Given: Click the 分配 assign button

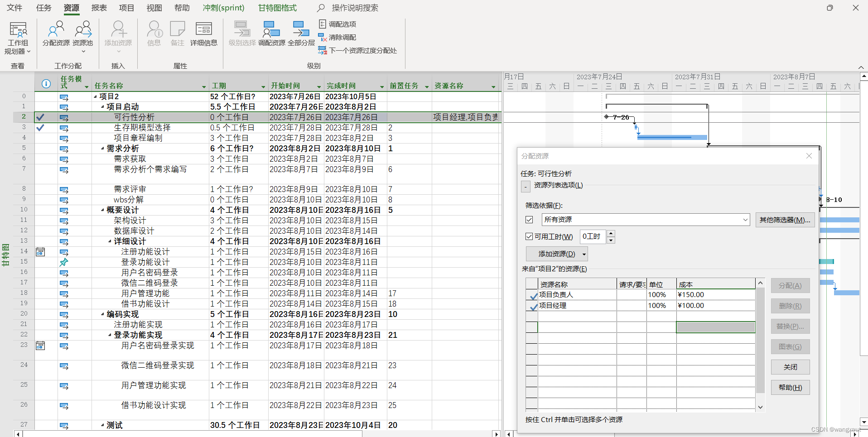Looking at the screenshot, I should [x=790, y=286].
